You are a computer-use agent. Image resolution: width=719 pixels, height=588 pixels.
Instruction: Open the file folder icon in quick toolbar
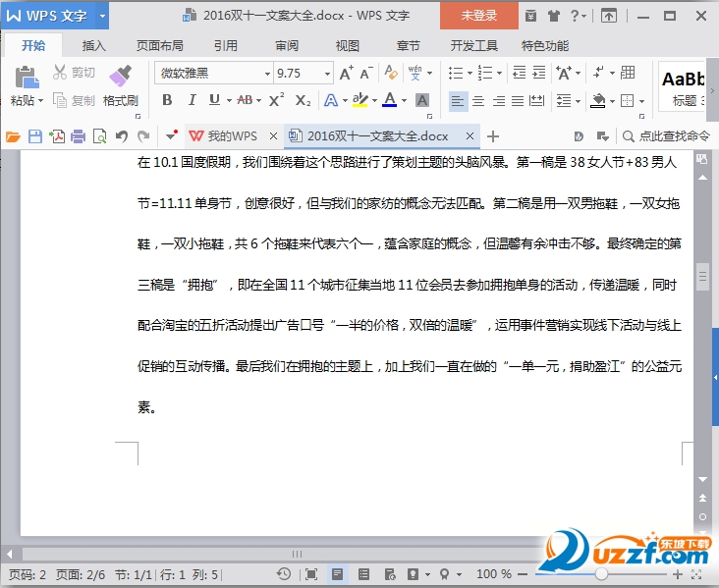pyautogui.click(x=13, y=136)
